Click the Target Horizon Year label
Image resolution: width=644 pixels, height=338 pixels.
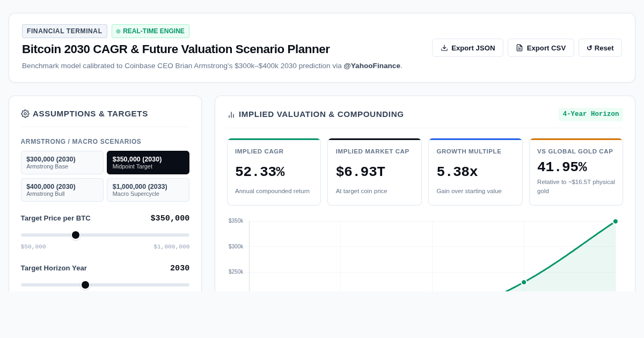point(54,268)
